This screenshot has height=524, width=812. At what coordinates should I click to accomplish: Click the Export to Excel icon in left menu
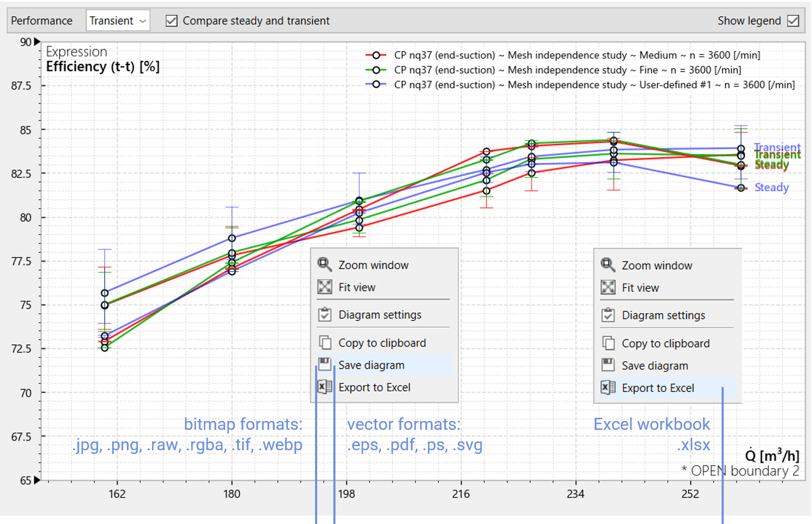324,387
